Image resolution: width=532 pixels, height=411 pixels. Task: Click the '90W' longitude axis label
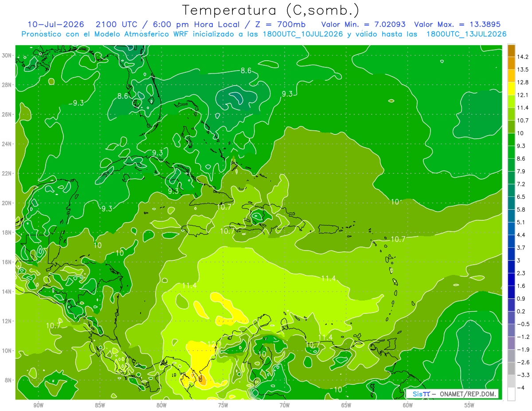(38, 405)
